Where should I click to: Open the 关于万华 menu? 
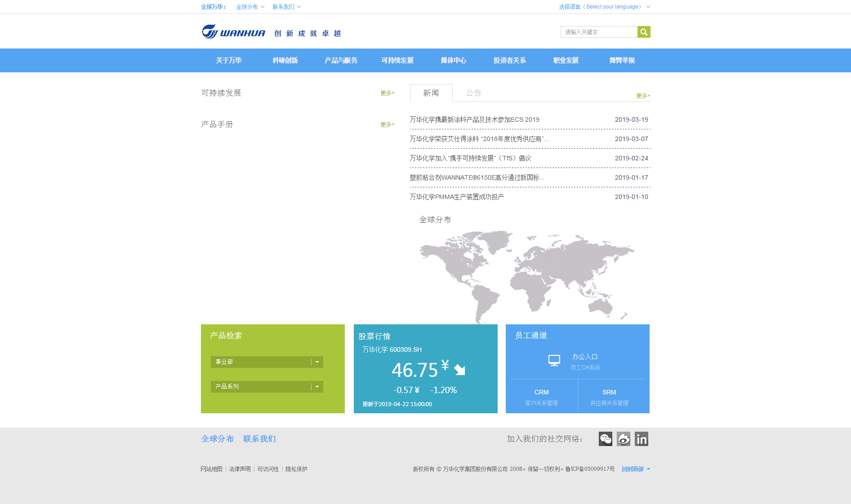point(229,60)
